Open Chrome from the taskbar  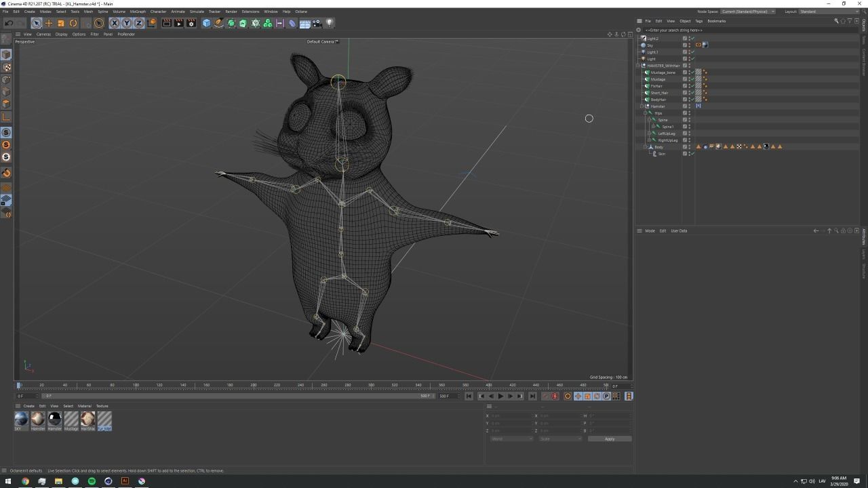[x=25, y=481]
